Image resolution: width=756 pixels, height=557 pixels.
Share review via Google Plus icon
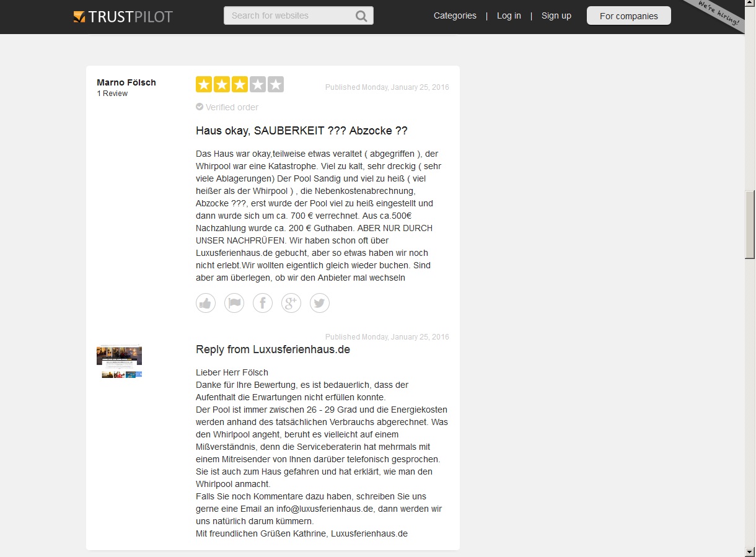click(291, 303)
